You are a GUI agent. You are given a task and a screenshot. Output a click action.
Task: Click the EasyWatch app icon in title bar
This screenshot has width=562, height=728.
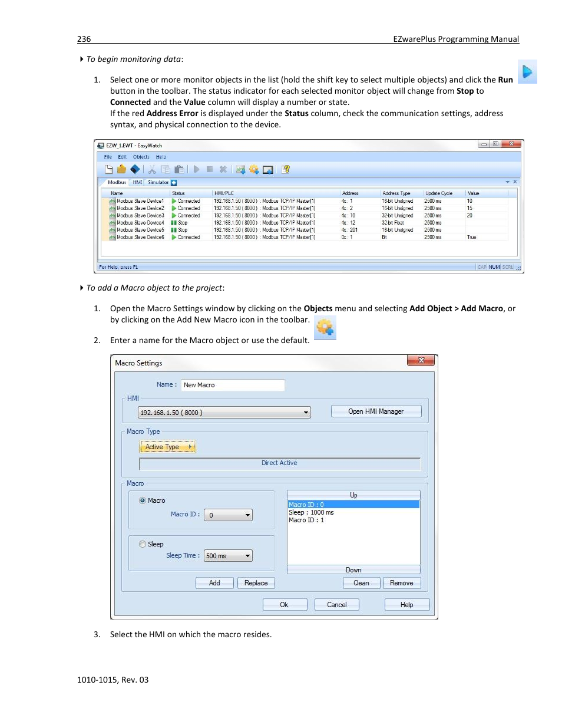pos(101,146)
